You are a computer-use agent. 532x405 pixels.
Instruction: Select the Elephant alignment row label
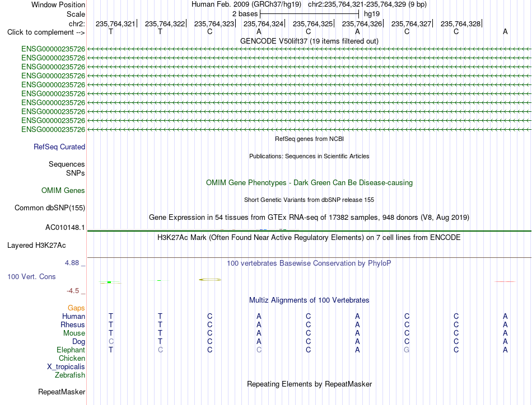[x=71, y=350]
